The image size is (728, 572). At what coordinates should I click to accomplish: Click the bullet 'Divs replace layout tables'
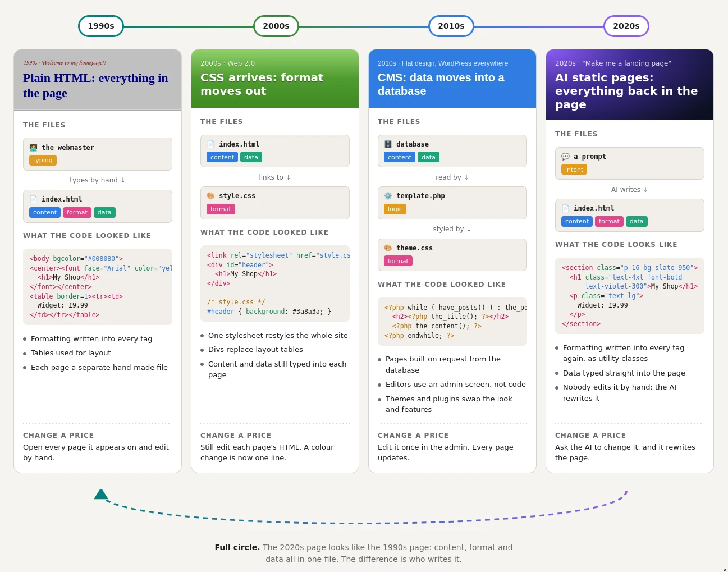pyautogui.click(x=255, y=350)
